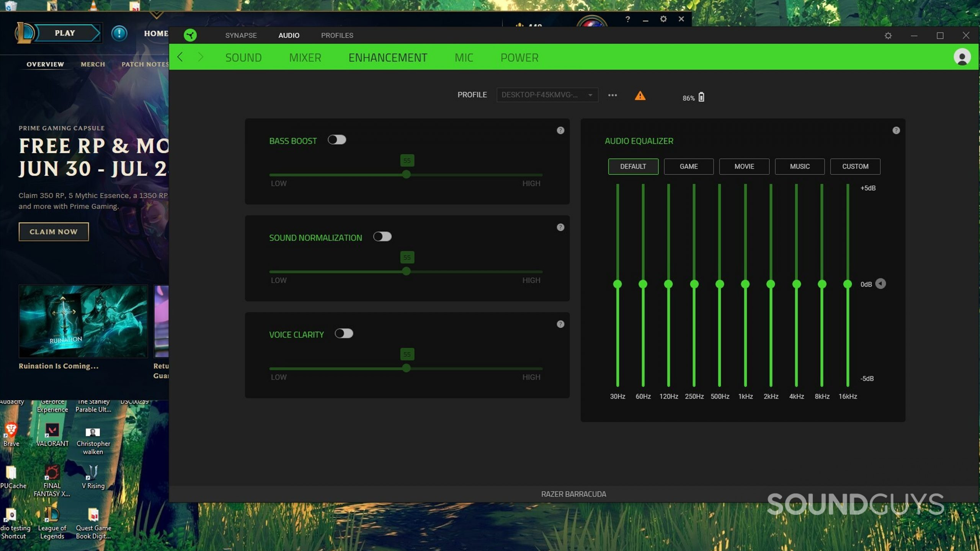The width and height of the screenshot is (980, 551).
Task: Click the three-dot options menu button
Action: [x=612, y=94]
